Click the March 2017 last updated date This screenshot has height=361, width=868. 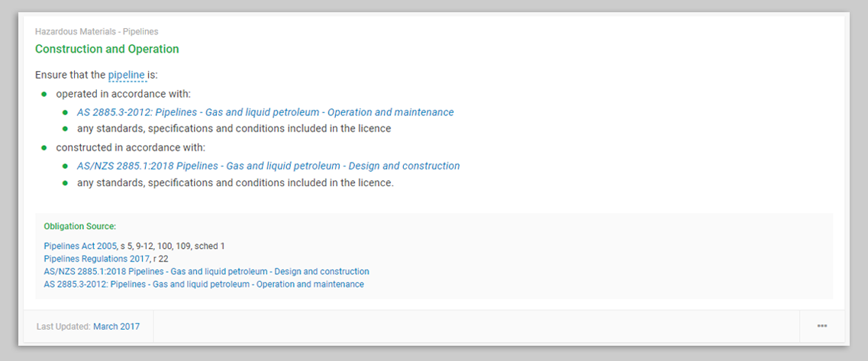[116, 327]
